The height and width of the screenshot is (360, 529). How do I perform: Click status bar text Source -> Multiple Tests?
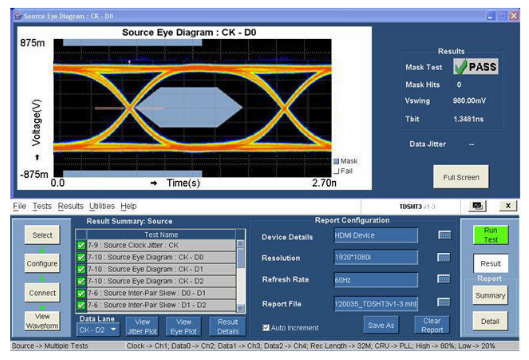[50, 346]
